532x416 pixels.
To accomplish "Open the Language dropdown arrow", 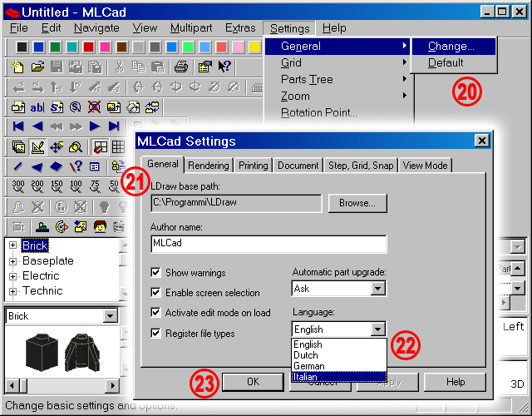I will tap(377, 329).
